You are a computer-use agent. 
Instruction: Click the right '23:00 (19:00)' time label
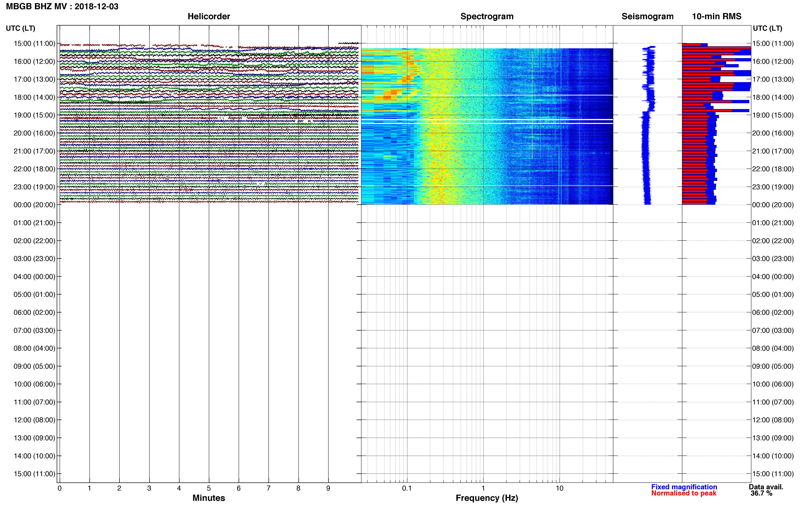click(x=773, y=187)
